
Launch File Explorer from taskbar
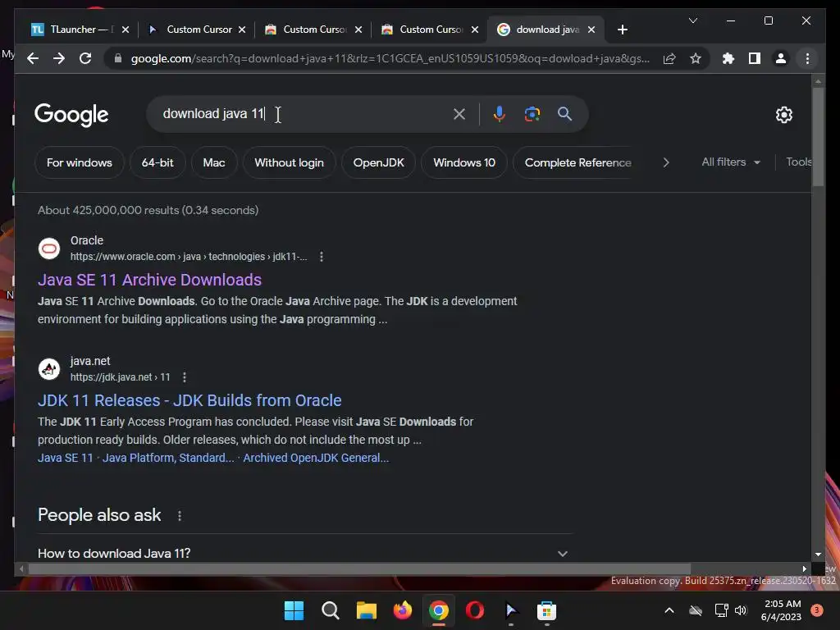tap(367, 610)
